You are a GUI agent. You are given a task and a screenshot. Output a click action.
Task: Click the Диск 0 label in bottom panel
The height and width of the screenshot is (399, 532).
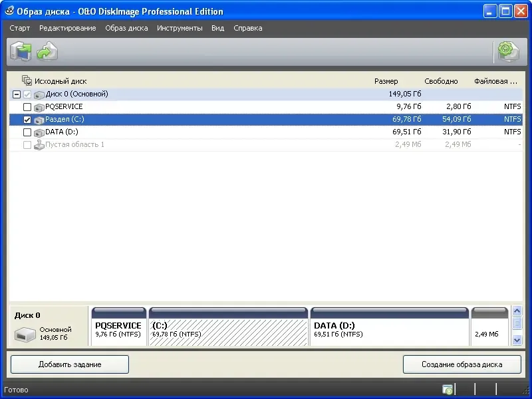(x=27, y=315)
